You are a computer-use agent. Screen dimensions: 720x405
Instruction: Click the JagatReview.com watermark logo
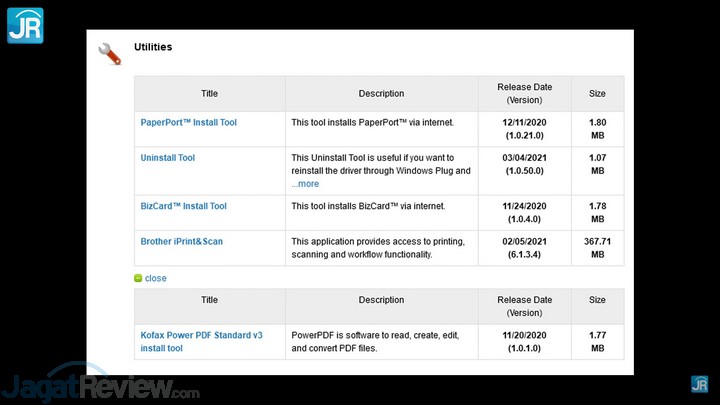(100, 385)
